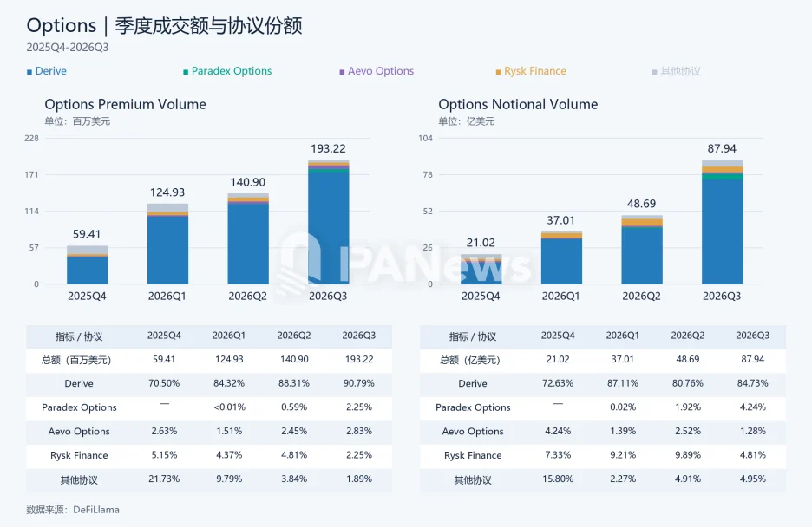
Task: Click the 7.33% Rysk Finance notional cell
Action: (x=558, y=455)
